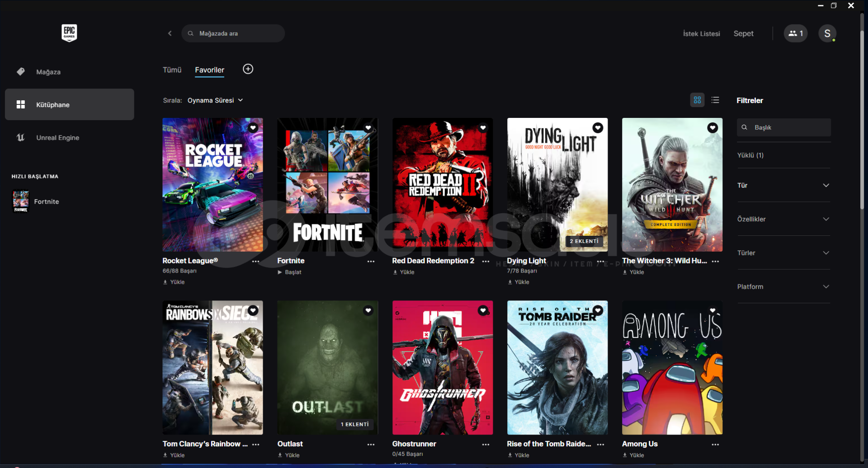Unfavorite Fortnite via heart icon

click(x=368, y=128)
